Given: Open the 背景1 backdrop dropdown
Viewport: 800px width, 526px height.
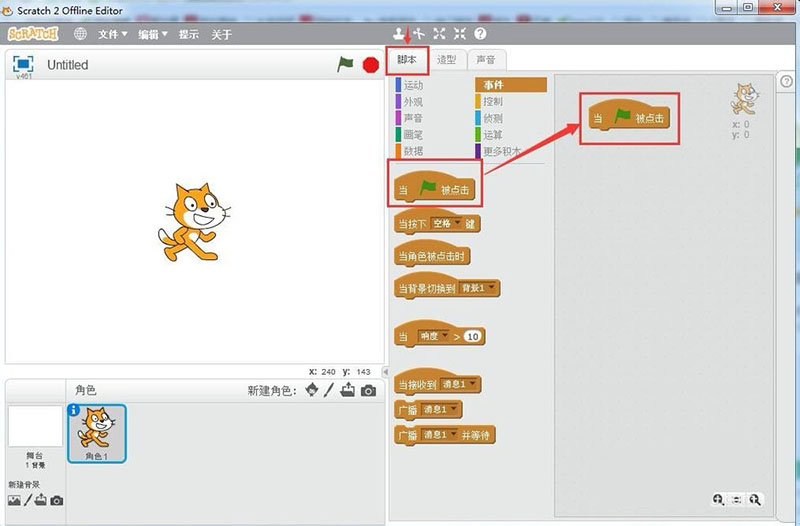Looking at the screenshot, I should tap(478, 288).
